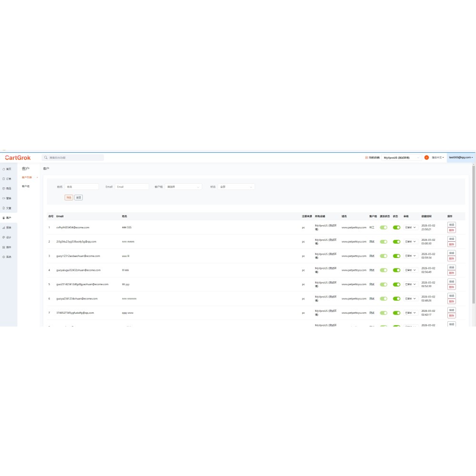Click the Email filter input field
This screenshot has height=476, width=476.
click(x=132, y=187)
